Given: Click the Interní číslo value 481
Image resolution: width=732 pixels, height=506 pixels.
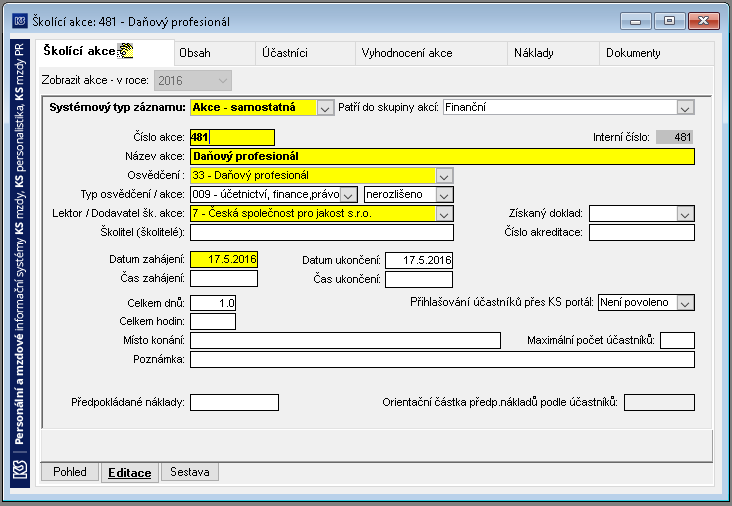Looking at the screenshot, I should 675,137.
